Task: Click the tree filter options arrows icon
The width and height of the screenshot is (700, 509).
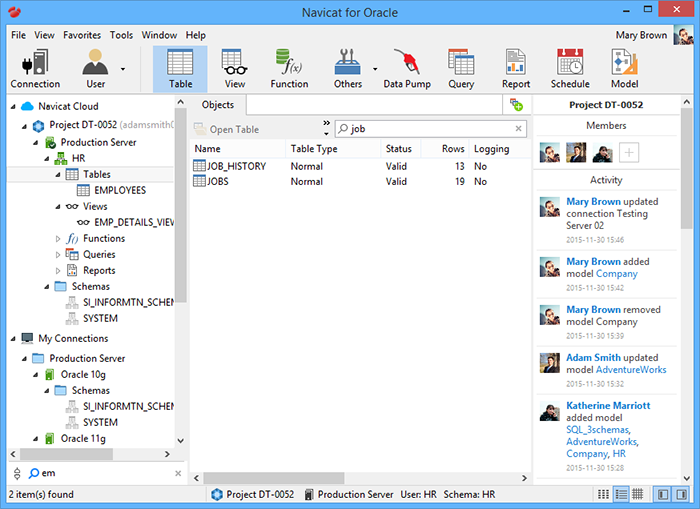Action: [x=17, y=473]
